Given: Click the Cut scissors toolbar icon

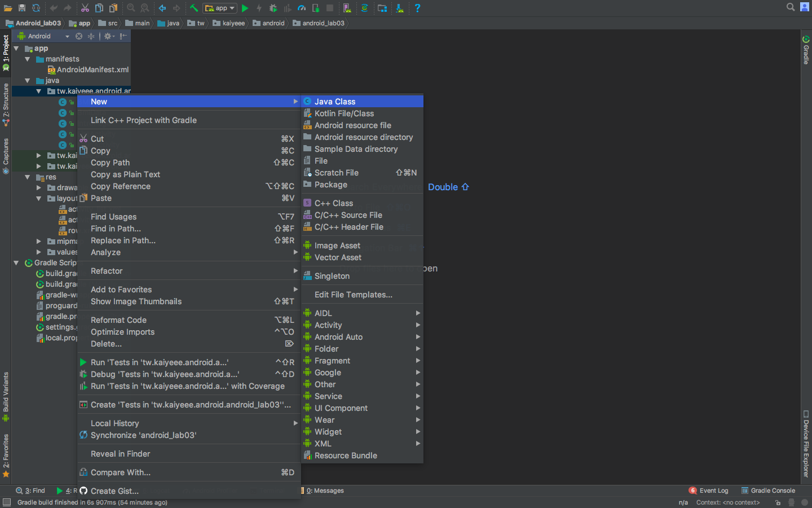Looking at the screenshot, I should (85, 8).
